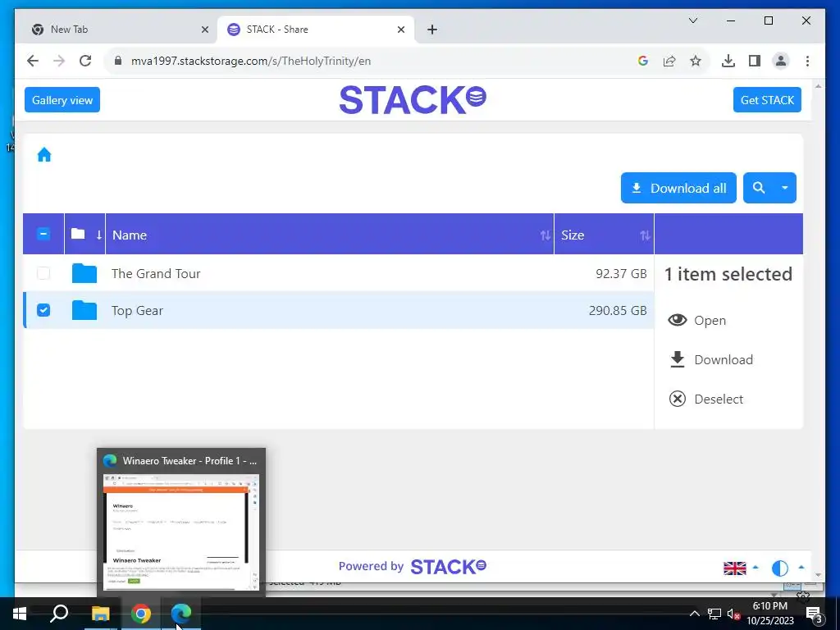The image size is (840, 630).
Task: Go to the home folder icon
Action: [44, 155]
